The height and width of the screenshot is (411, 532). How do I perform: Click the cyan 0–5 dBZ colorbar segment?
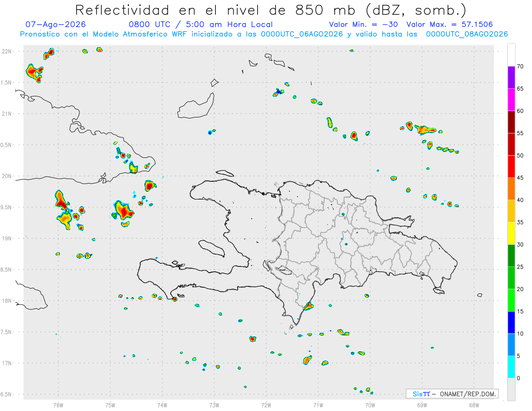pos(511,367)
